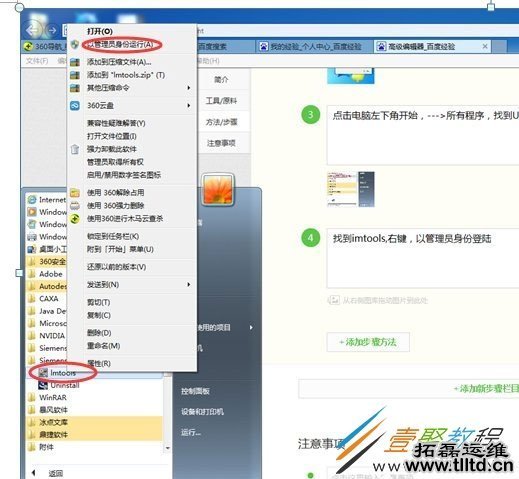Screen dimensions: 519x479
Task: Click step 4 text box "找到imtools,右键"
Action: (423, 258)
